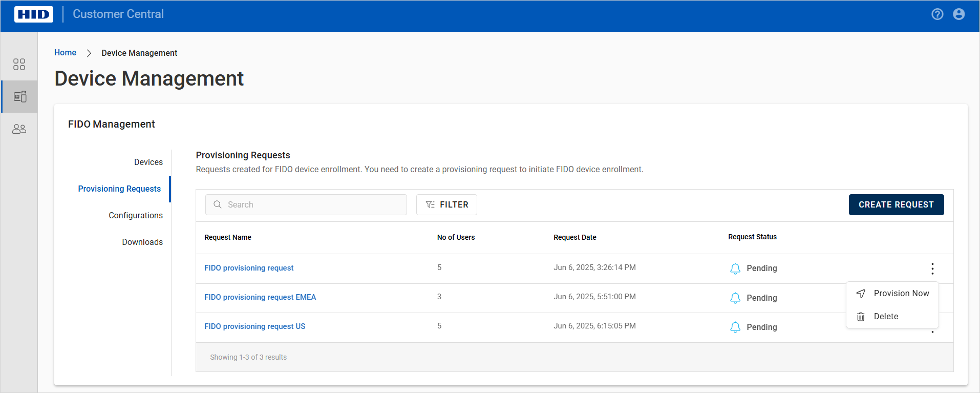Open the help question mark icon
Screen dimensions: 980x393
pyautogui.click(x=937, y=14)
